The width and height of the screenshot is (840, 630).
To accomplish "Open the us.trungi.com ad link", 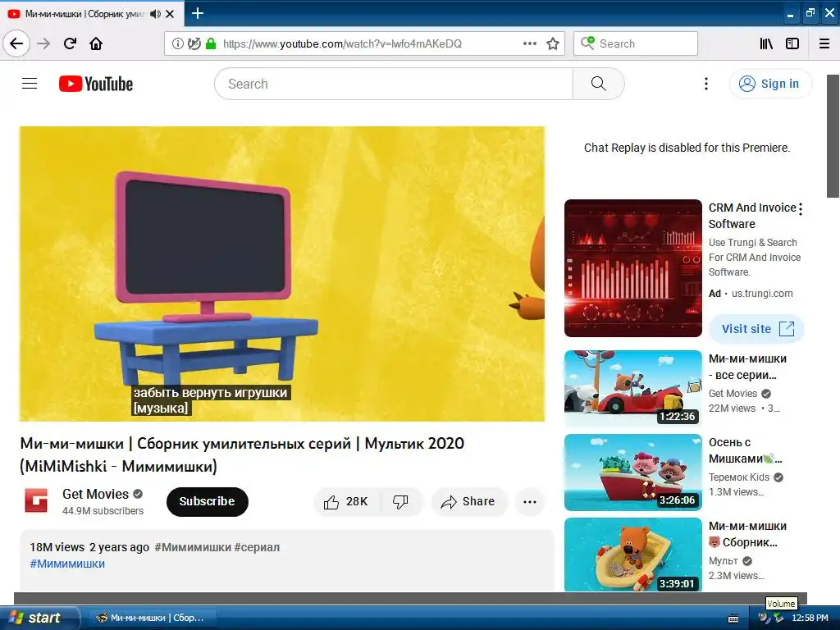I will tap(762, 294).
